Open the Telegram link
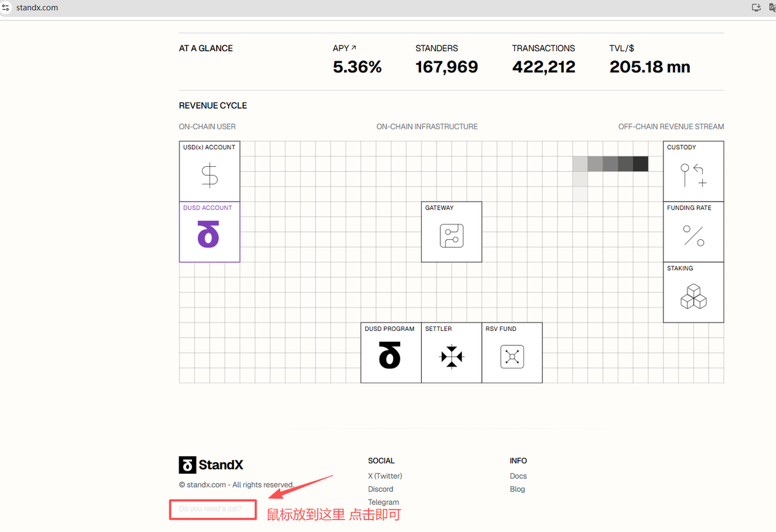This screenshot has width=776, height=532. tap(383, 502)
